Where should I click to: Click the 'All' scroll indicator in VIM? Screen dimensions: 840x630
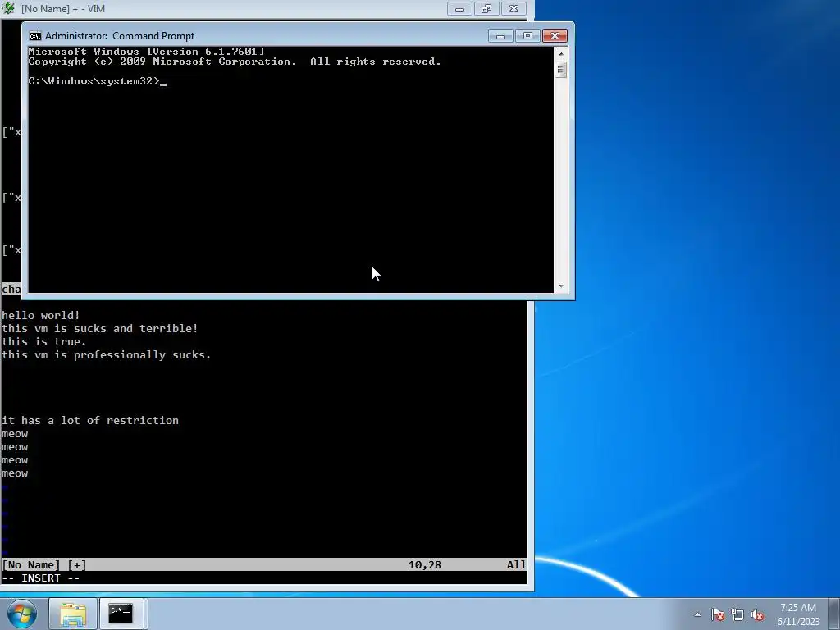(516, 564)
